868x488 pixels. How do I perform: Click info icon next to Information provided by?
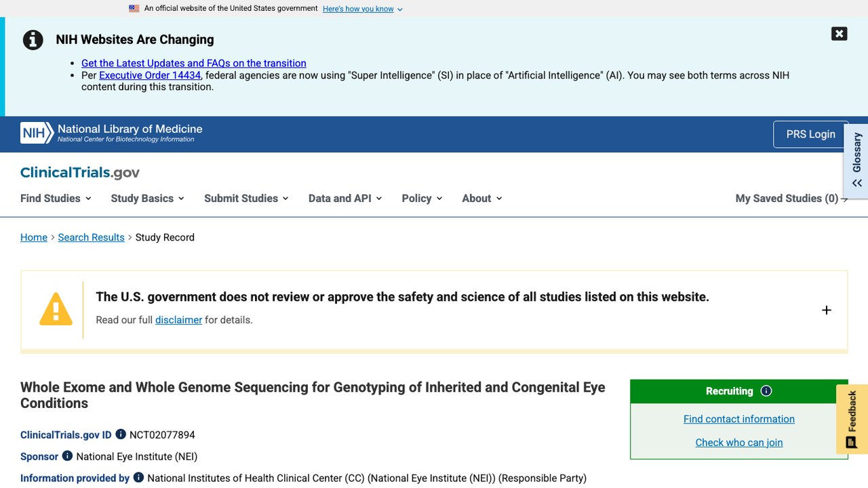coord(138,477)
